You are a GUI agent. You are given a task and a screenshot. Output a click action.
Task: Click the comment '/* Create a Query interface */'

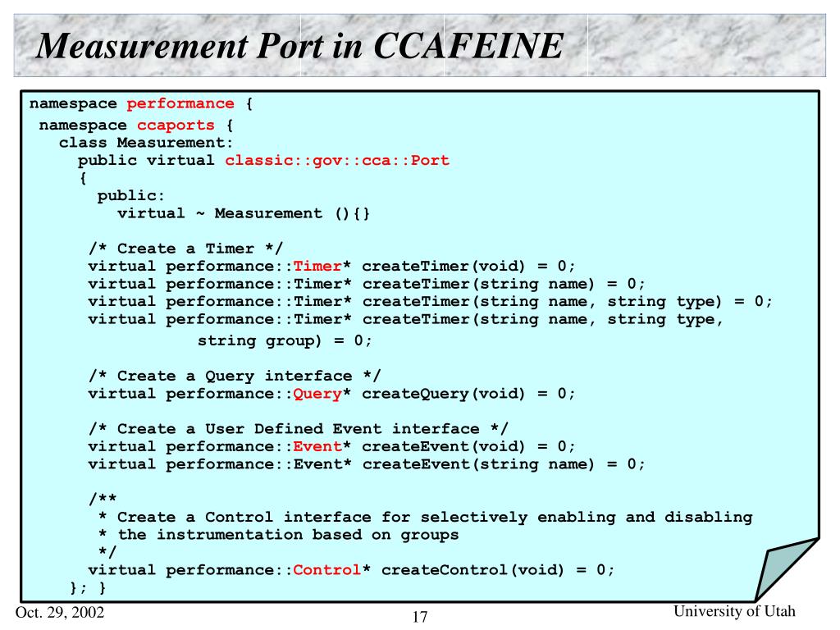click(235, 376)
